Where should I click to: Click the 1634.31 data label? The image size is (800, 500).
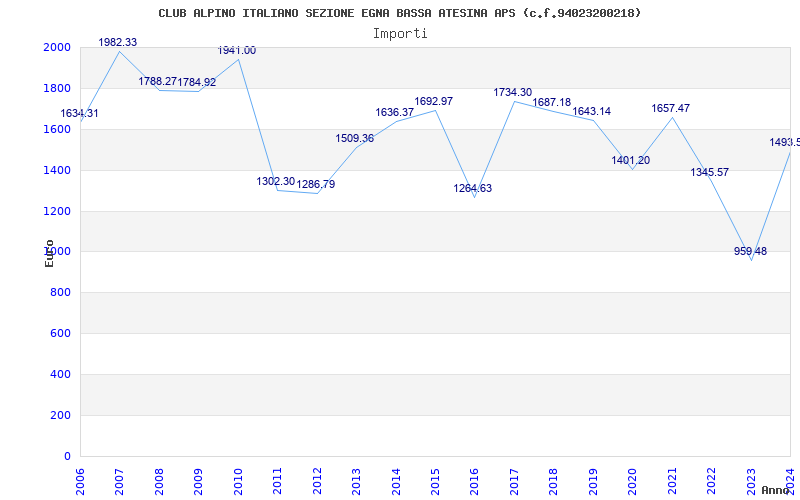pyautogui.click(x=79, y=113)
